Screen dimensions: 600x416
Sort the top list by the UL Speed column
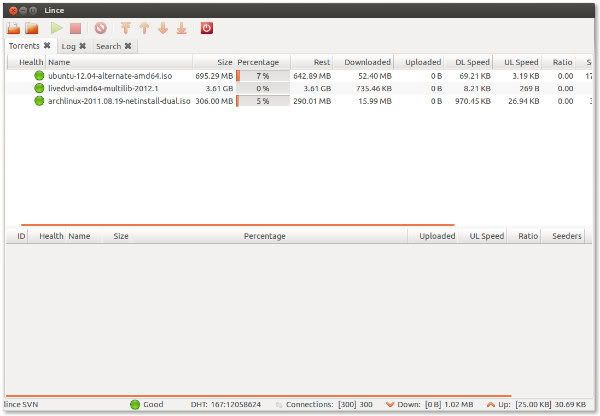517,62
